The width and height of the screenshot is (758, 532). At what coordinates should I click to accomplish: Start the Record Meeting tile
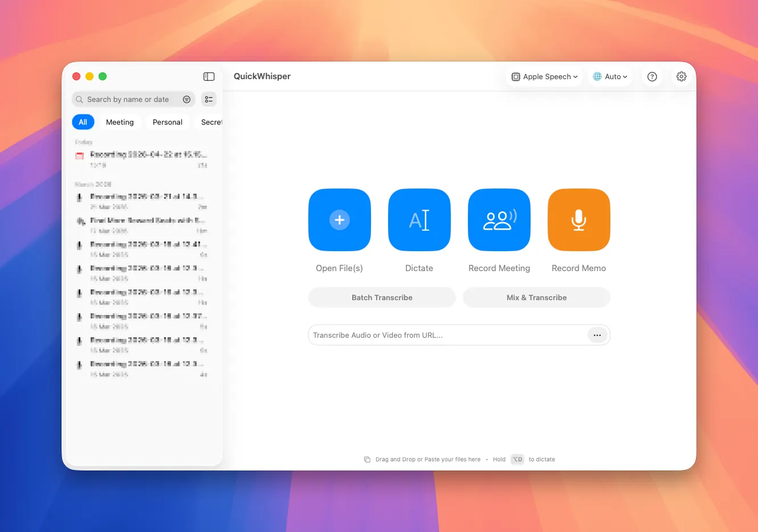pos(499,220)
